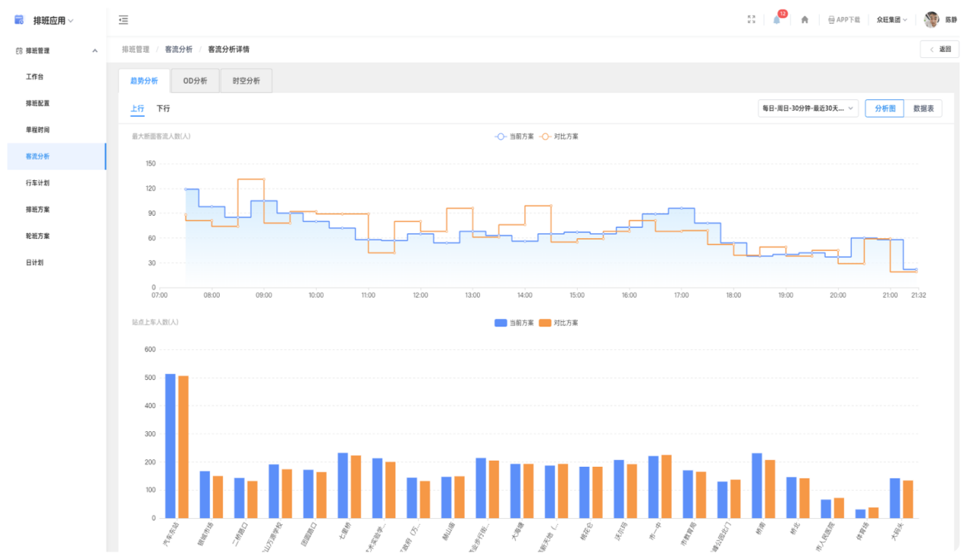The width and height of the screenshot is (967, 560).
Task: Click the user avatar for 陈静
Action: tap(931, 20)
